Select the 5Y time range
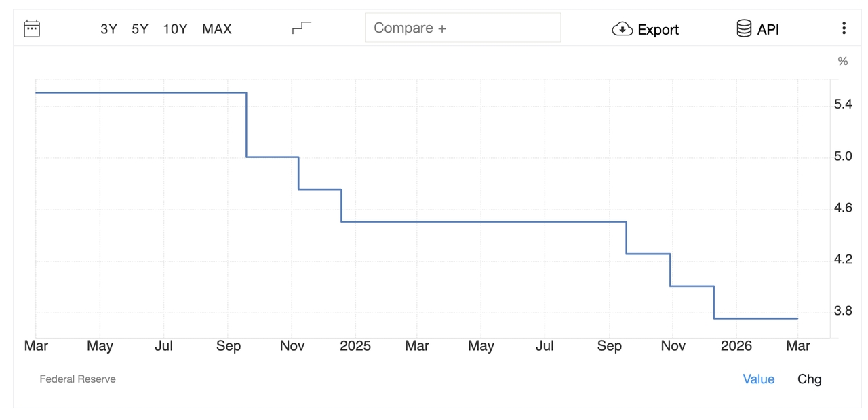The image size is (868, 420). point(140,28)
